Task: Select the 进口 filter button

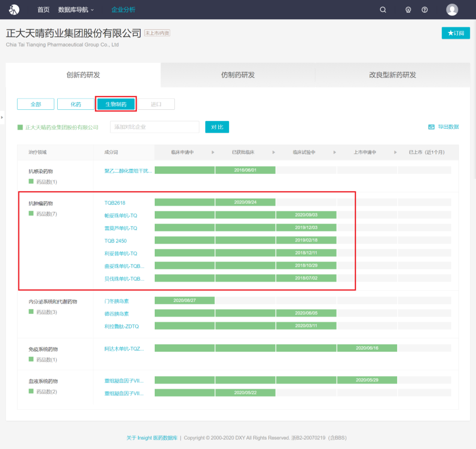Action: point(156,104)
